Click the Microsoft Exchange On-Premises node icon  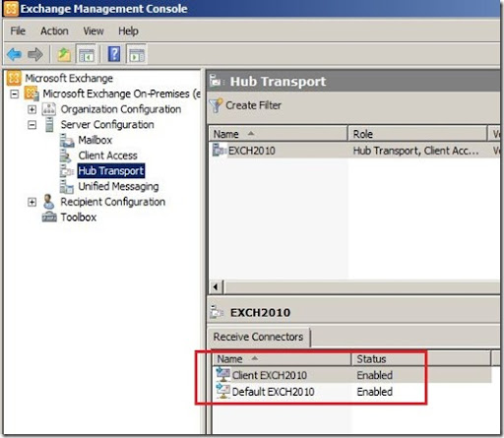tap(31, 94)
